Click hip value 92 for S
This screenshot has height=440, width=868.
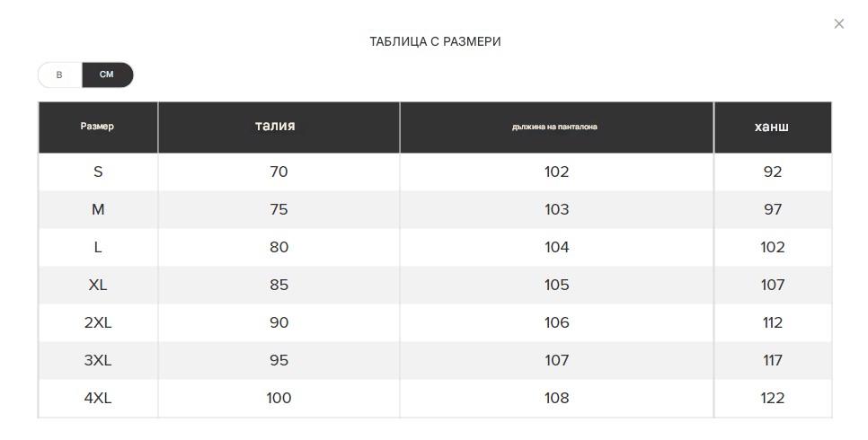tap(772, 172)
